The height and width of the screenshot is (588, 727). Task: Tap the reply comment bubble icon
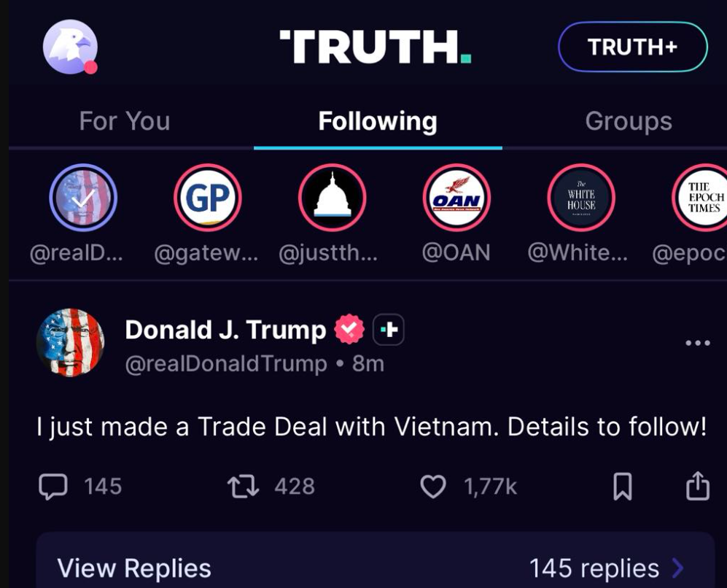tap(53, 487)
